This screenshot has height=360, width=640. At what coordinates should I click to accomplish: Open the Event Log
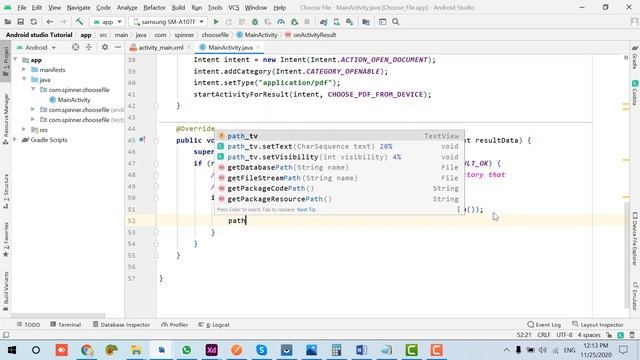(x=544, y=324)
